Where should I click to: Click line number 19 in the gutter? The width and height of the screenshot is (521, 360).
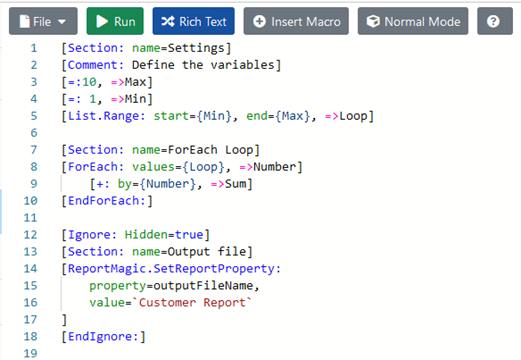click(30, 353)
